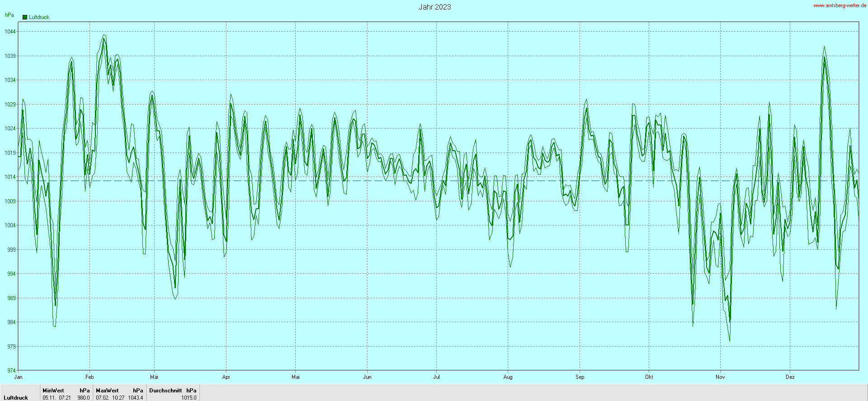
Task: Click the Nov month label
Action: 720,377
